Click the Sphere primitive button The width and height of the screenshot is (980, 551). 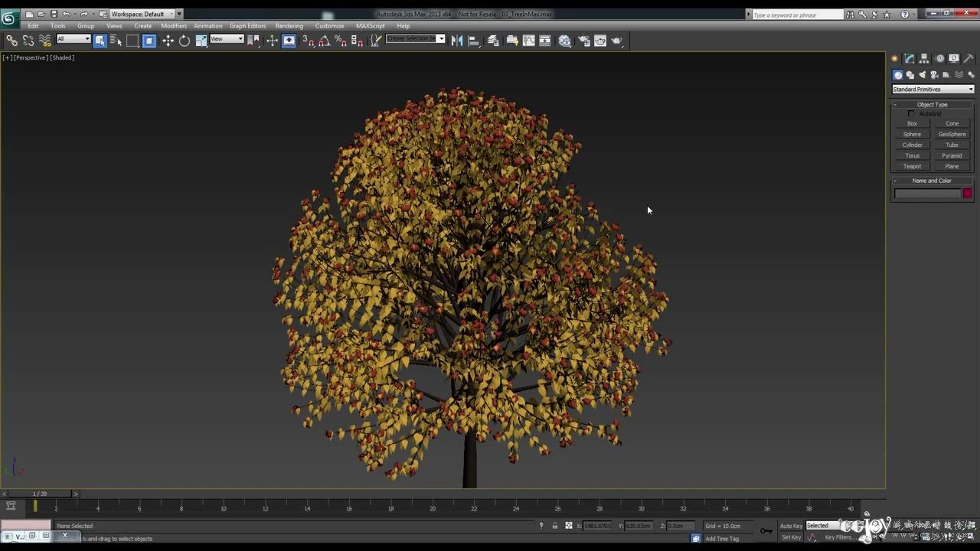912,134
